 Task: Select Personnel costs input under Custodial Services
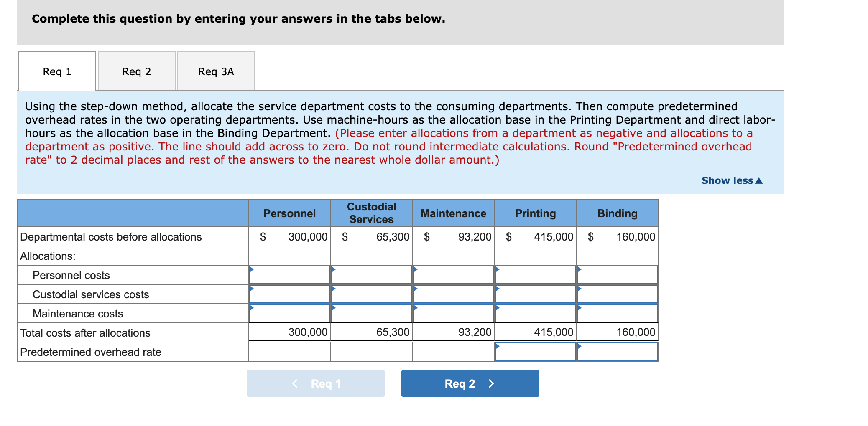(372, 275)
